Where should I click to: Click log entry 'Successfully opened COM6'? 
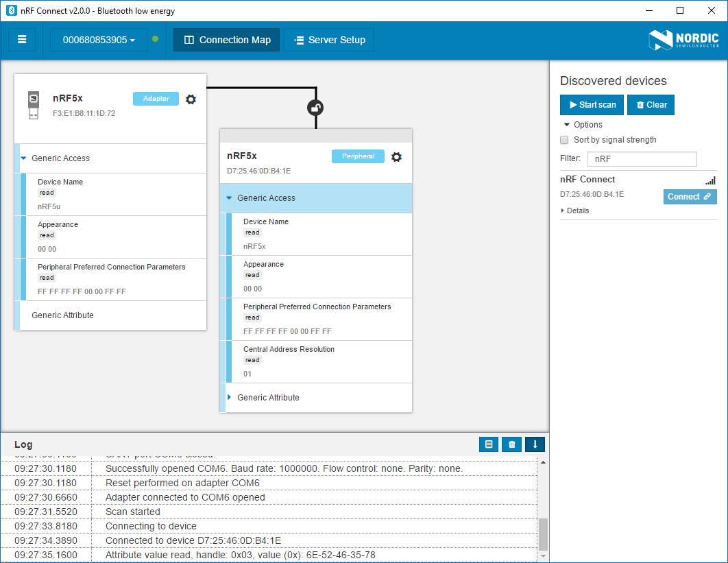pyautogui.click(x=284, y=468)
